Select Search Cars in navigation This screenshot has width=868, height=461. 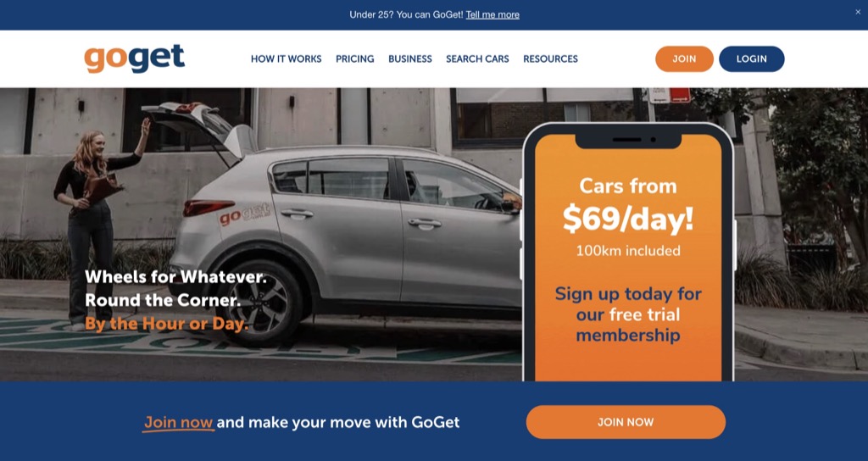point(478,58)
